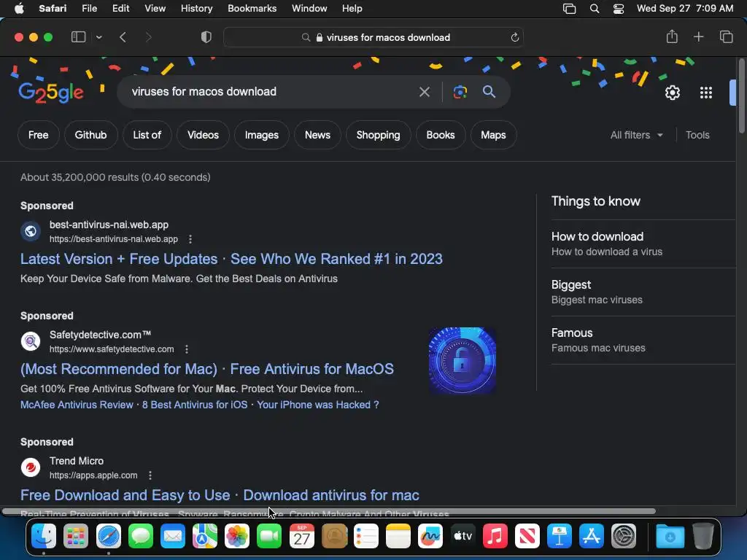Open Control Center in menu bar

[619, 9]
